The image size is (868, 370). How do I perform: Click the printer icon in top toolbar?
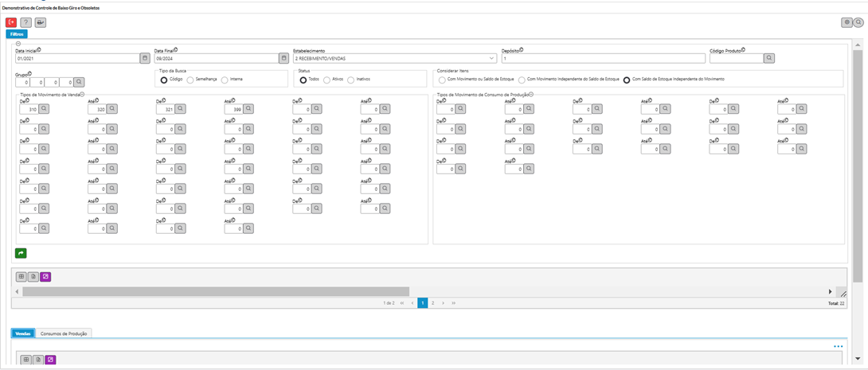pyautogui.click(x=40, y=22)
